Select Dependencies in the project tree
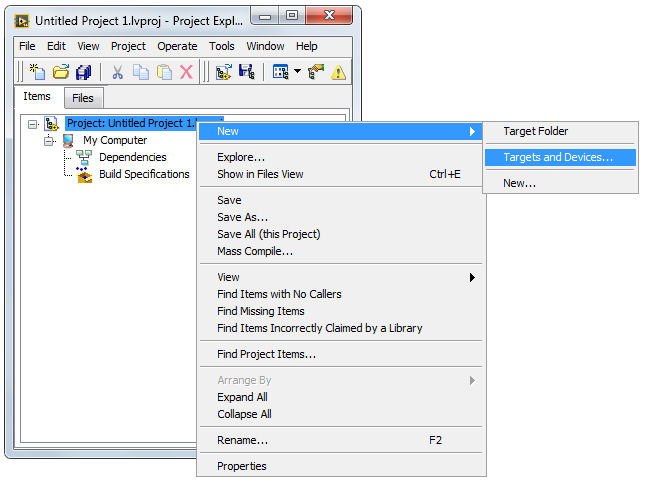 (x=132, y=157)
